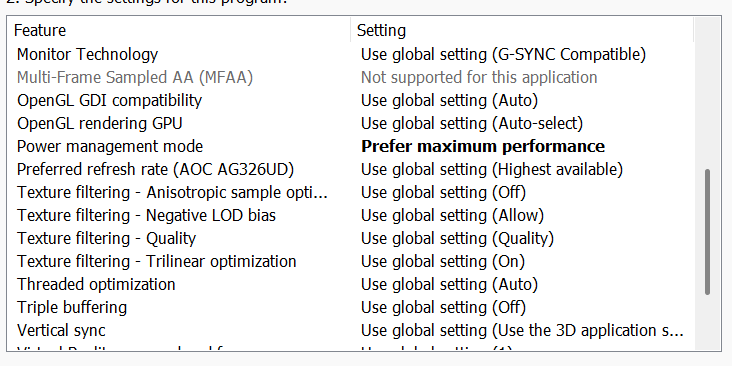Open the Monitor Technology G-SYNC Compatible setting
The width and height of the screenshot is (732, 366).
click(503, 54)
